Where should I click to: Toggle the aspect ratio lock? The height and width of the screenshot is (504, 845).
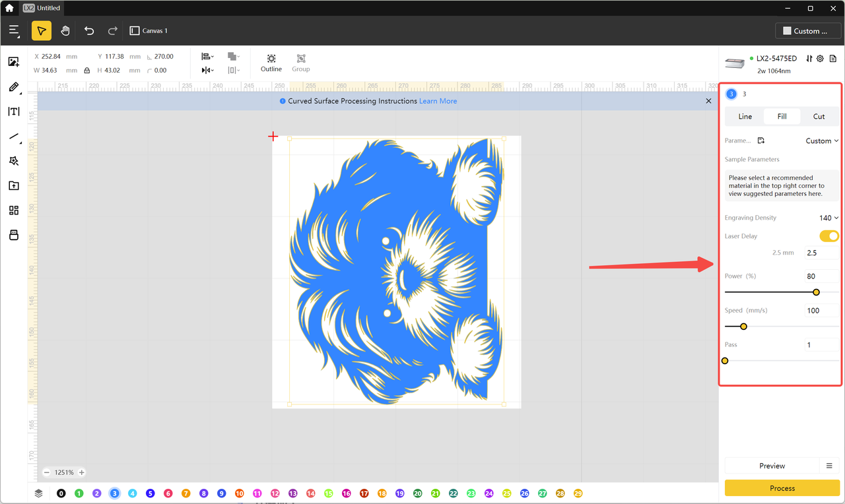tap(87, 71)
